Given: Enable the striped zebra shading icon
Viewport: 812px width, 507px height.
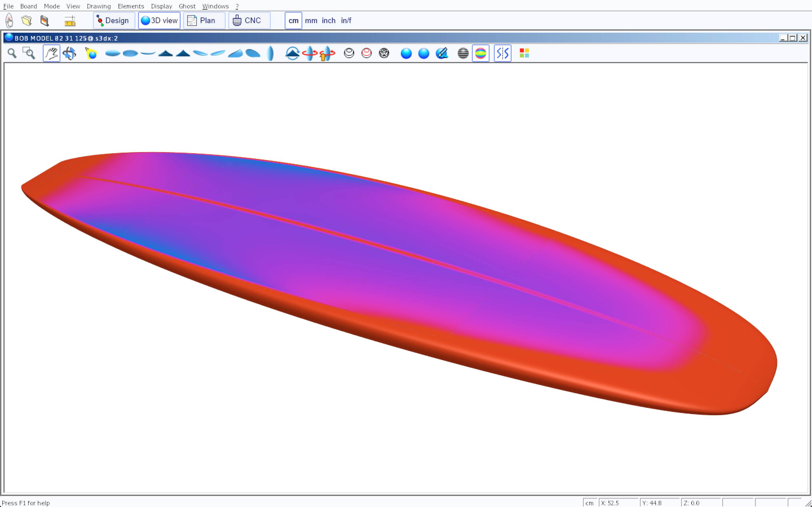Looking at the screenshot, I should 463,53.
